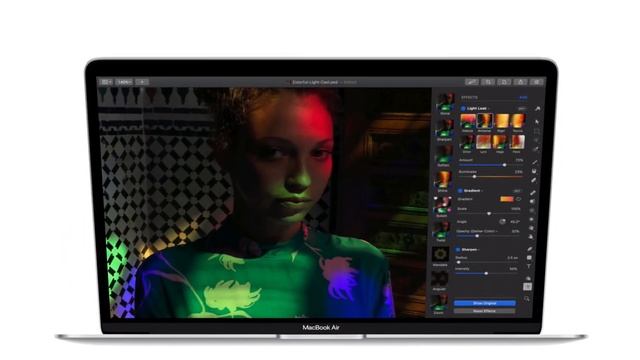Select the Type (T) tool
This screenshot has height=360, width=640.
pos(529,267)
